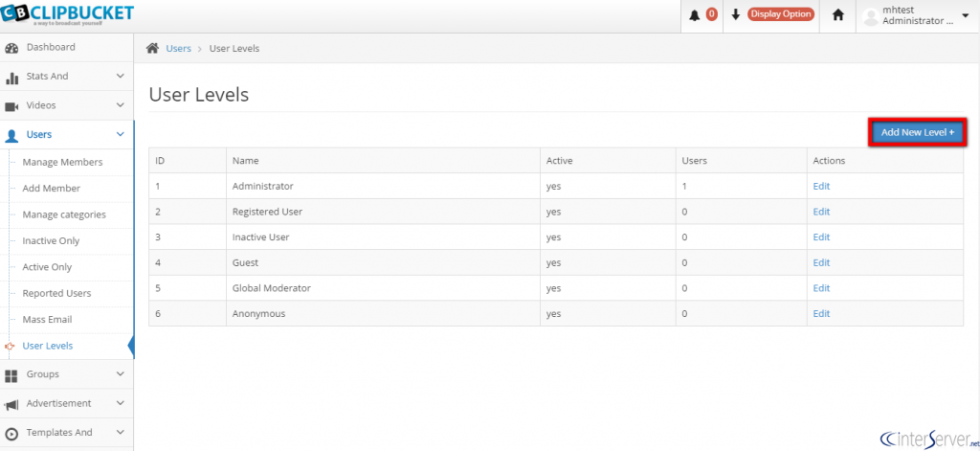Edit the Anonymous level
The width and height of the screenshot is (980, 451).
pos(821,313)
